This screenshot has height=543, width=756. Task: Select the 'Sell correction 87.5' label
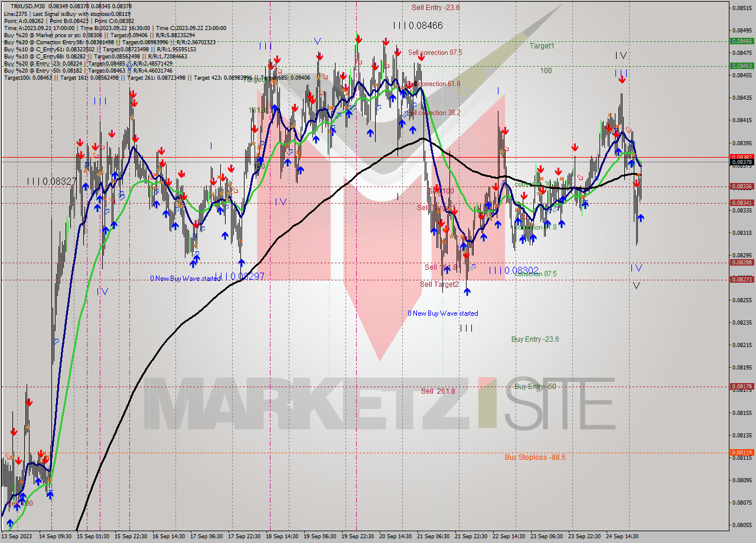click(435, 53)
